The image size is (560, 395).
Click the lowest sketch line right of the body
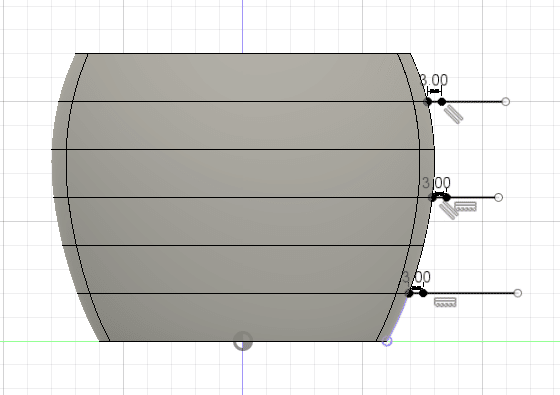tap(470, 293)
